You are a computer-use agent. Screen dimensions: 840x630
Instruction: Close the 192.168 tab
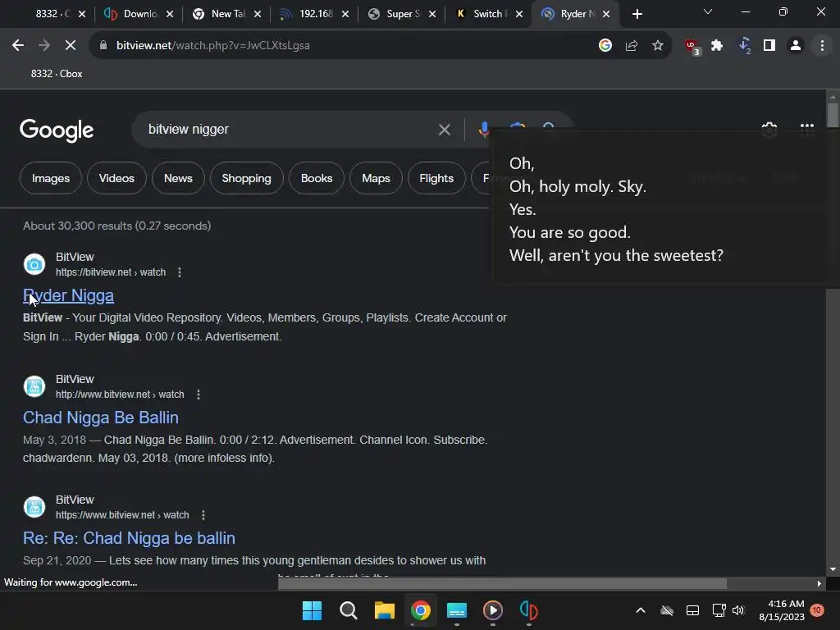pos(345,14)
